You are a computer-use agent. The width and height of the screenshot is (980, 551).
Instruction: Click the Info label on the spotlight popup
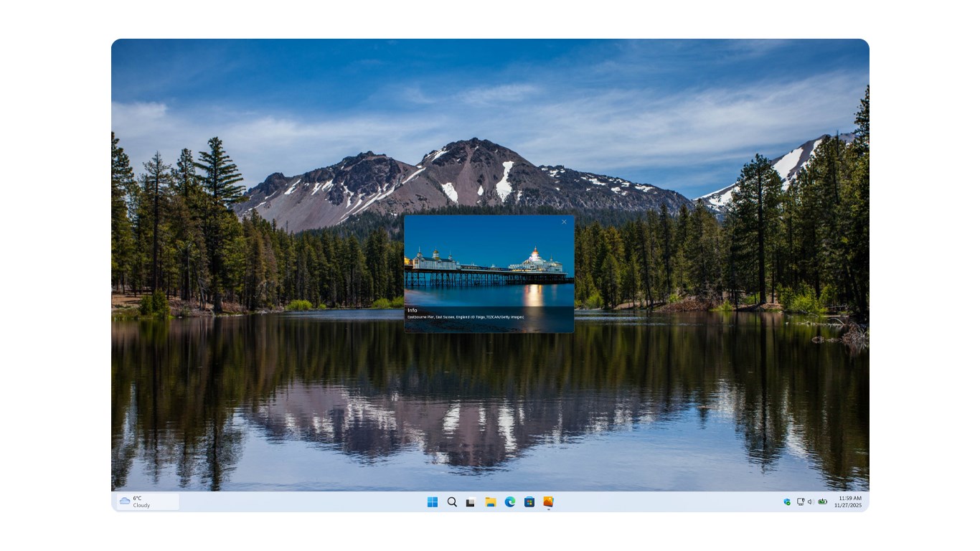pyautogui.click(x=413, y=310)
